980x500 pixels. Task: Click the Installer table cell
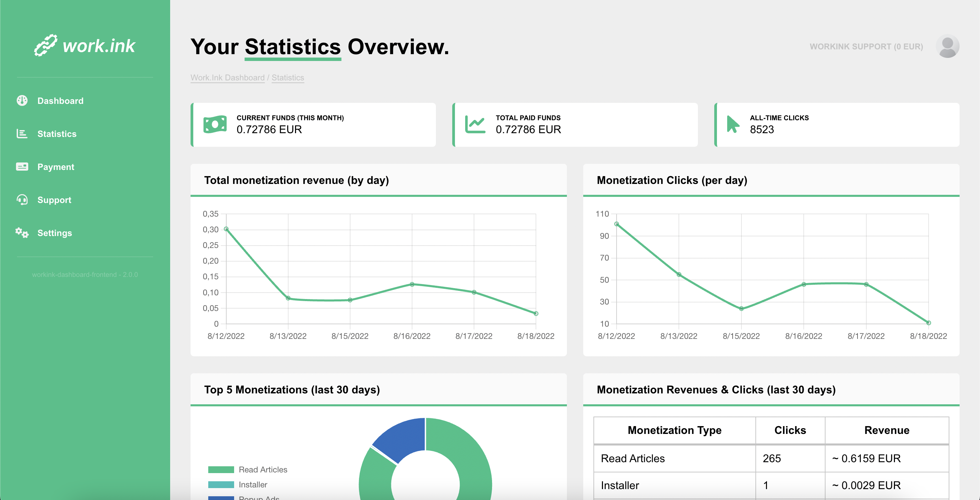click(x=674, y=486)
